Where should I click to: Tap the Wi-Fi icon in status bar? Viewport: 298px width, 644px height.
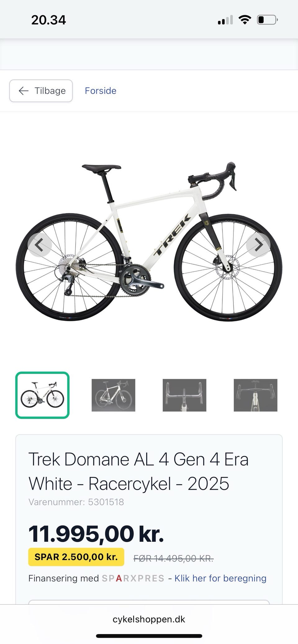click(245, 20)
